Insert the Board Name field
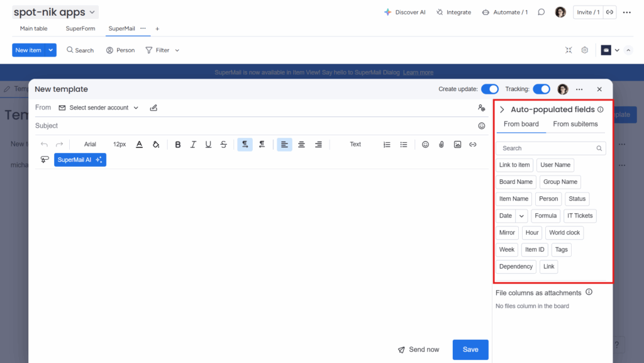The height and width of the screenshot is (363, 644). point(516,182)
